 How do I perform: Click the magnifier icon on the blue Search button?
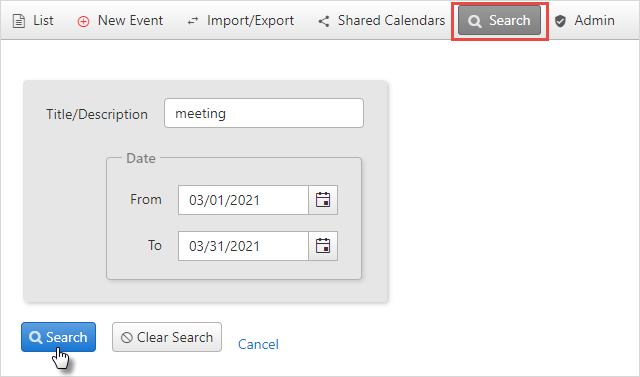click(x=36, y=337)
